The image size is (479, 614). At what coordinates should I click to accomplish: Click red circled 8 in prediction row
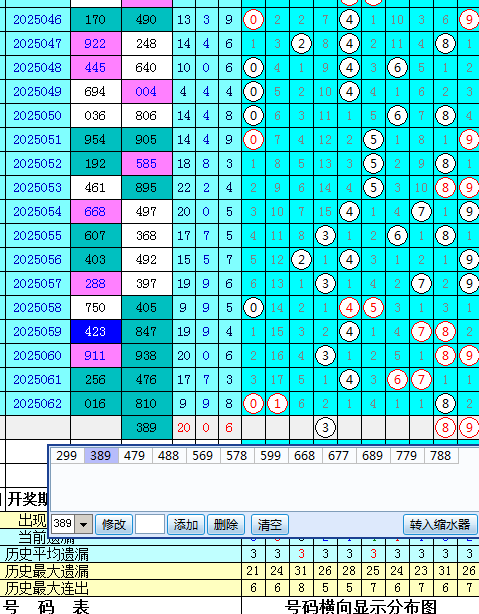445,428
